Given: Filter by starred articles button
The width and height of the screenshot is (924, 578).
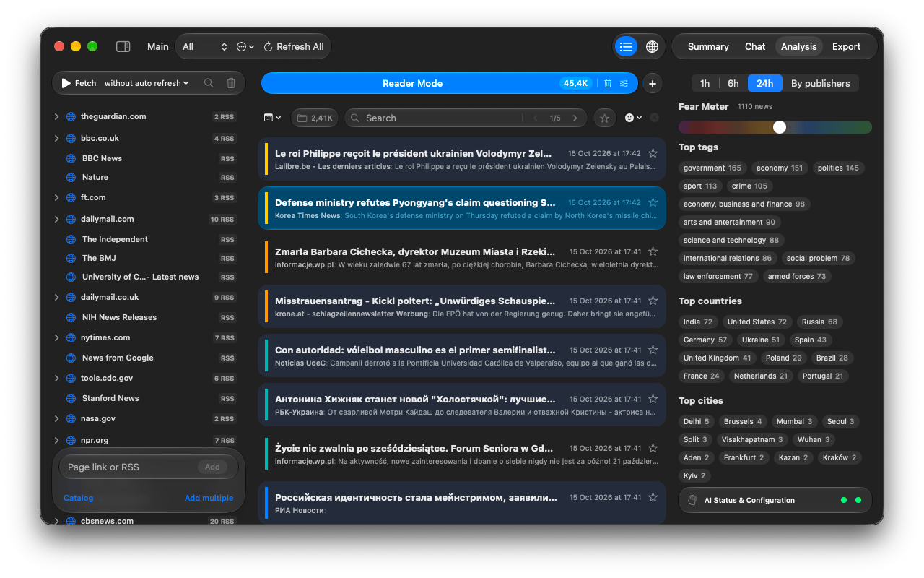Looking at the screenshot, I should [x=604, y=118].
